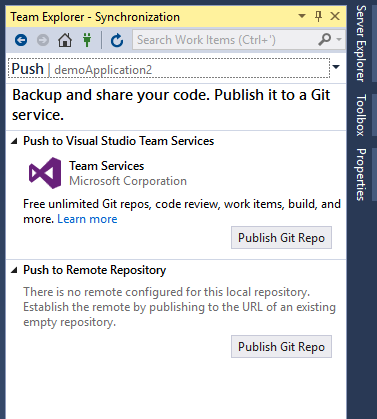Collapse Push to Remote Repository section
This screenshot has height=419, width=377.
point(14,270)
